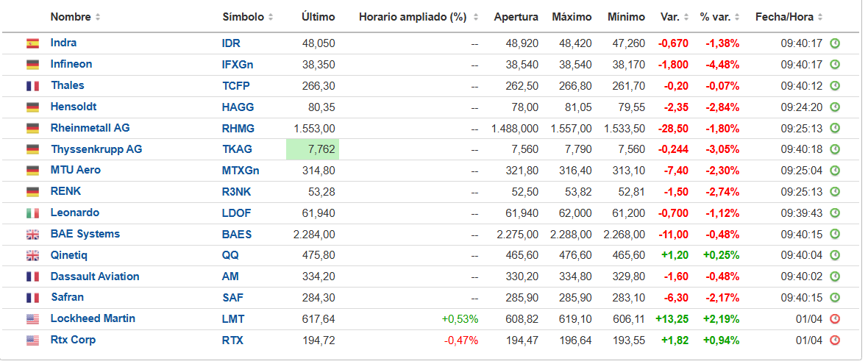Screen dimensions: 868x364
Task: Click the red clock icon for Lockheed Martin
Action: click(835, 319)
